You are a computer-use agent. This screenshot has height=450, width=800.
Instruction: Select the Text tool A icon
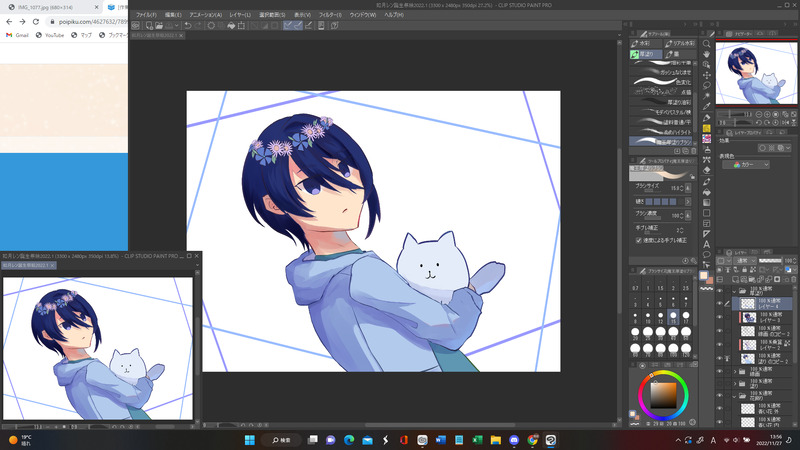pyautogui.click(x=707, y=244)
